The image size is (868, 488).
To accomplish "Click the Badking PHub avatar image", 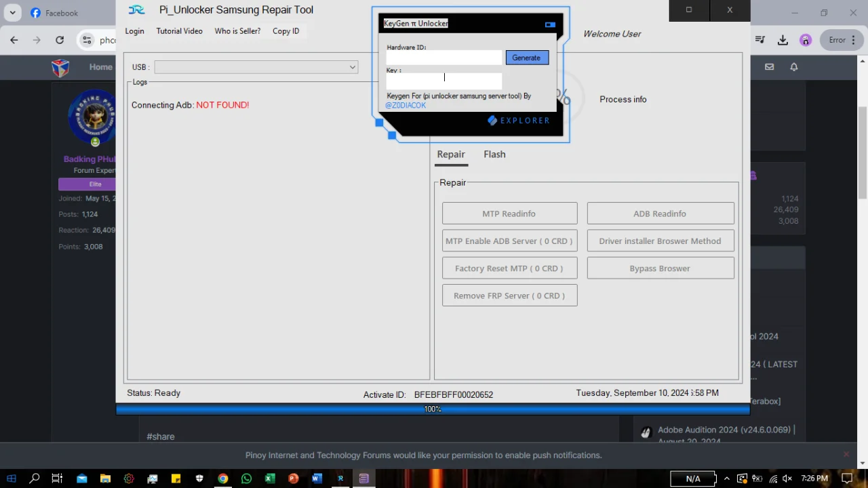I will (x=93, y=119).
